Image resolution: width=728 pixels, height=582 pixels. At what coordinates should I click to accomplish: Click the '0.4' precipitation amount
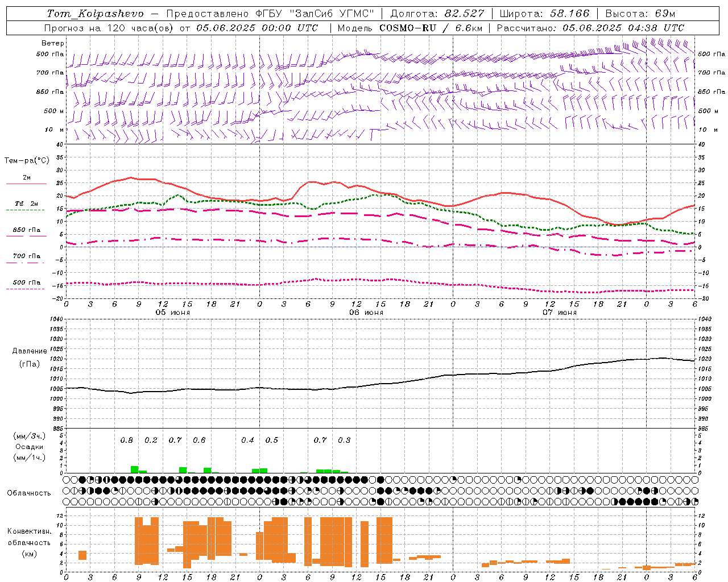point(247,440)
